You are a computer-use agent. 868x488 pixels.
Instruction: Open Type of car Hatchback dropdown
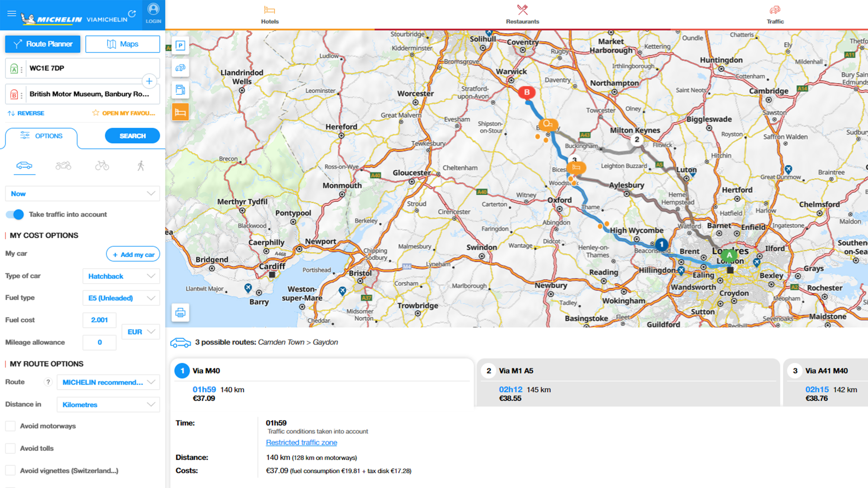121,276
